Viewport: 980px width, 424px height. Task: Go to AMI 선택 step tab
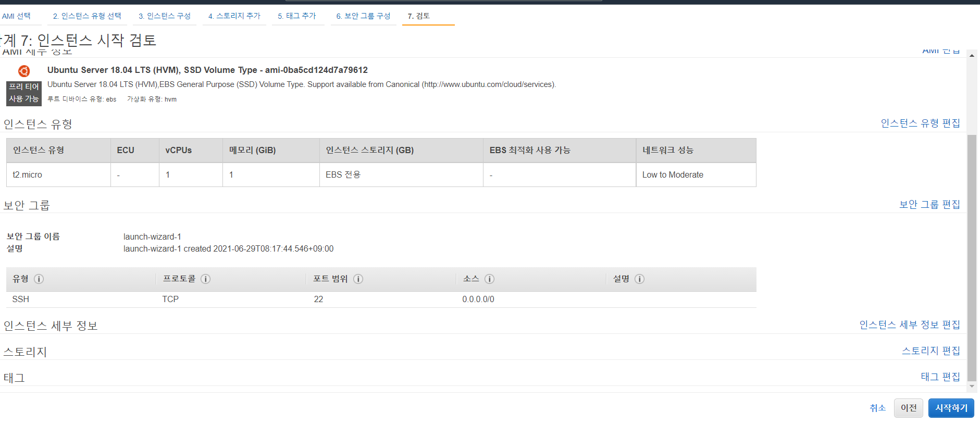(x=16, y=16)
